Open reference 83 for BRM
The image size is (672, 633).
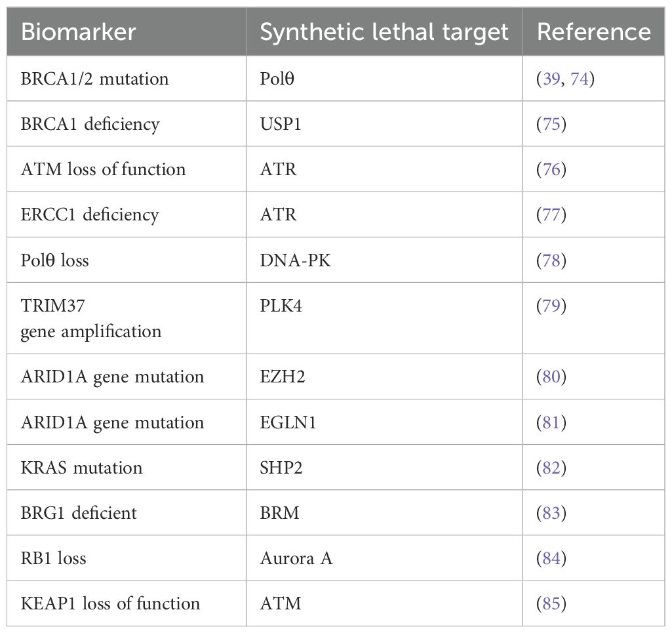pyautogui.click(x=551, y=513)
